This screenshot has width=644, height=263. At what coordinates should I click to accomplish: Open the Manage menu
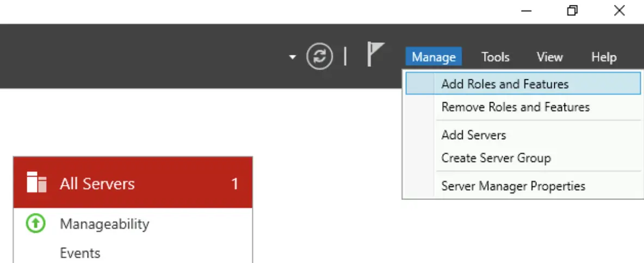click(434, 57)
